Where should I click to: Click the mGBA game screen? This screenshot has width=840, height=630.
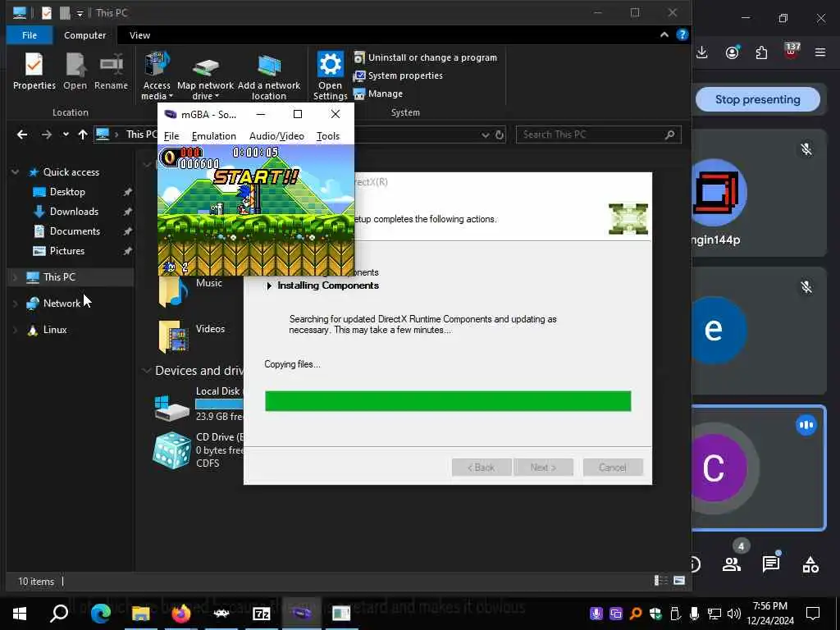(x=256, y=210)
